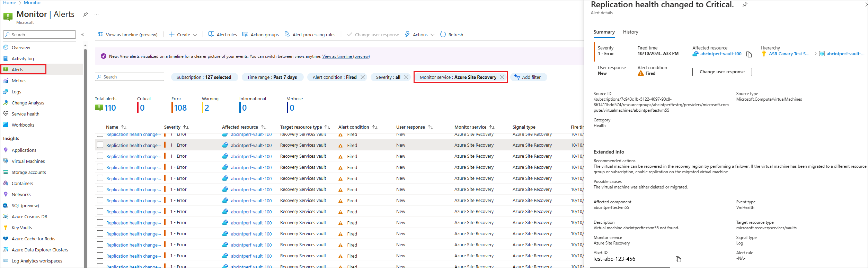
Task: Copy the Alert ID
Action: [678, 259]
